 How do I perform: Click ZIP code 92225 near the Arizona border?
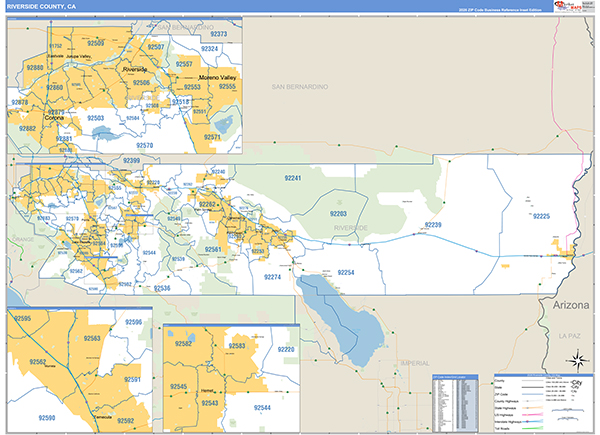[x=541, y=217]
